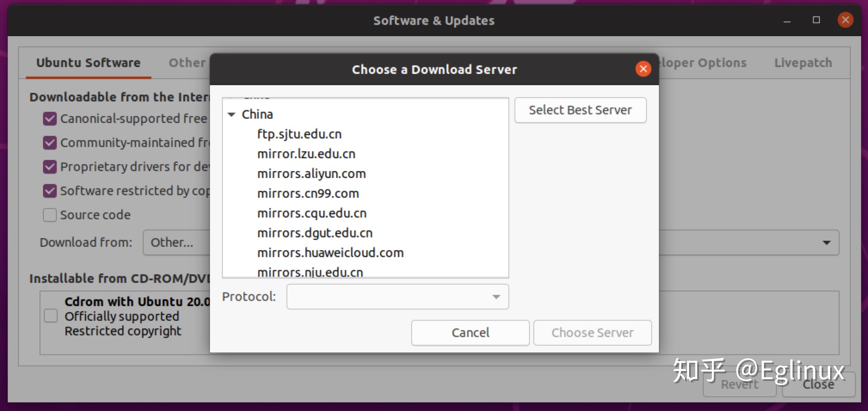Close the Choose a Download Server dialog
Image resolution: width=868 pixels, height=411 pixels.
point(643,69)
